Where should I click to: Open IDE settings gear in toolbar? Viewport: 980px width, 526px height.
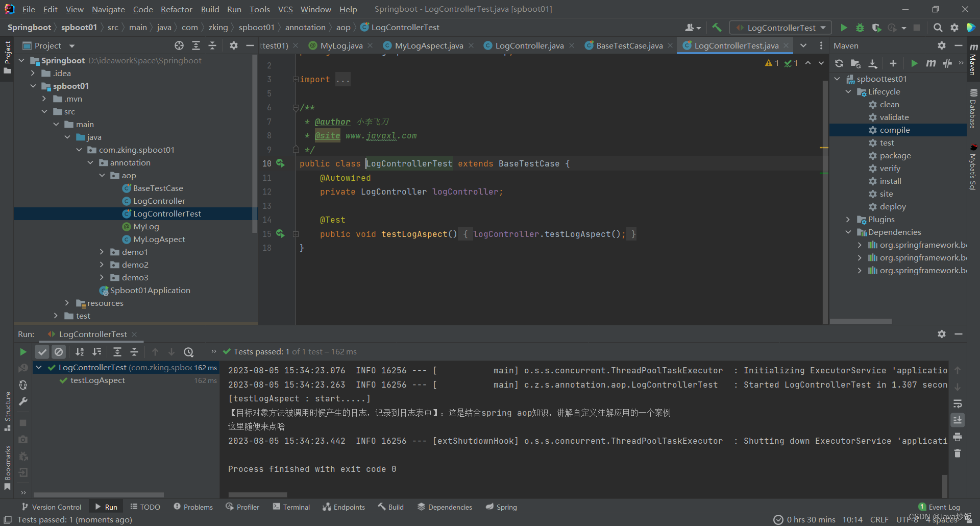pos(954,28)
